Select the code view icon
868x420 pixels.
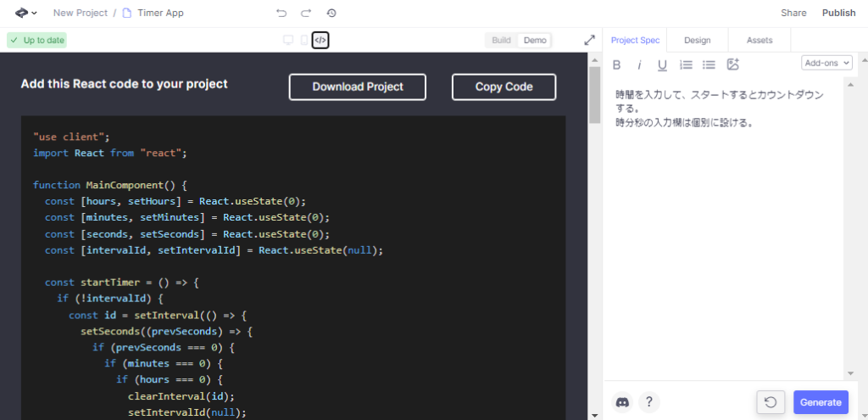pos(320,40)
